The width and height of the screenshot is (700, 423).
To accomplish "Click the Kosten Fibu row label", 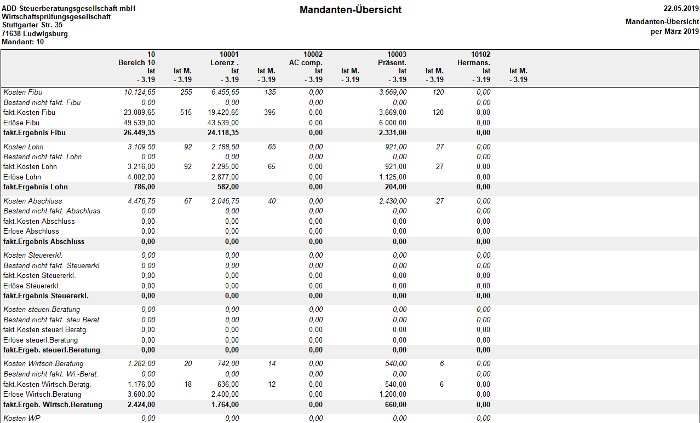I will (x=23, y=92).
